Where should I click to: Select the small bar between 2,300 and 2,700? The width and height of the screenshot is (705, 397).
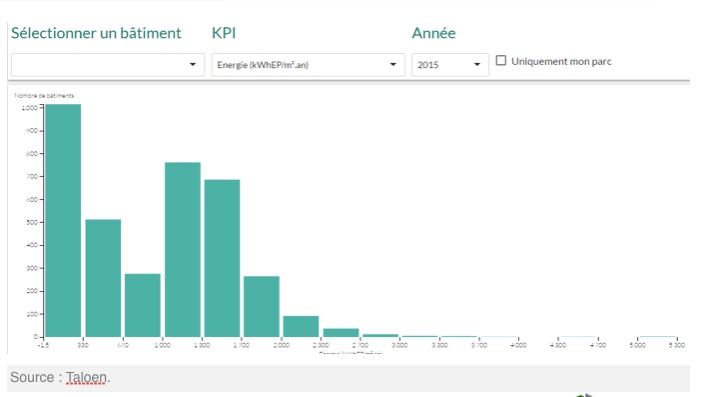341,333
